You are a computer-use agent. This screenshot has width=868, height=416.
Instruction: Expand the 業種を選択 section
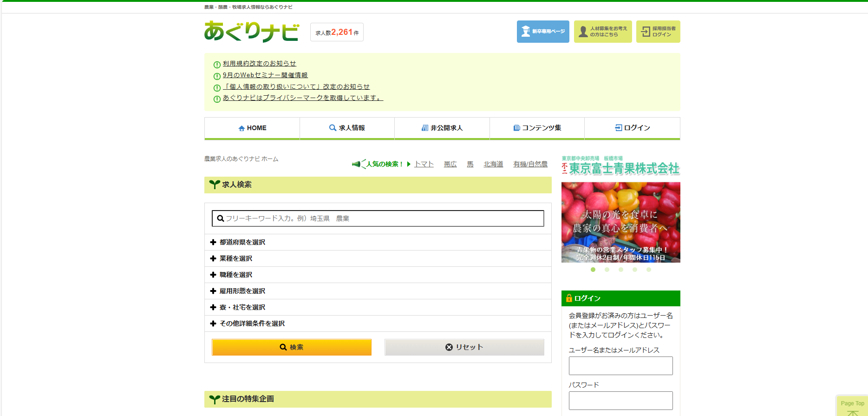213,258
